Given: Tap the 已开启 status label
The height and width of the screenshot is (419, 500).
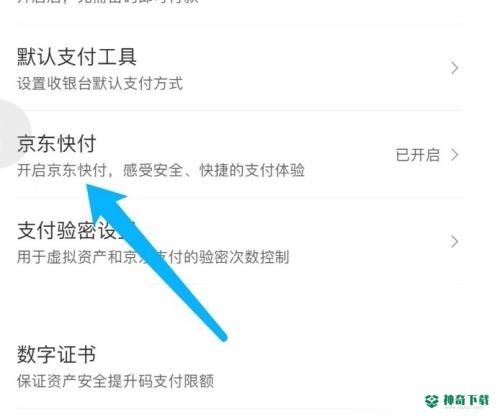Looking at the screenshot, I should click(418, 155).
